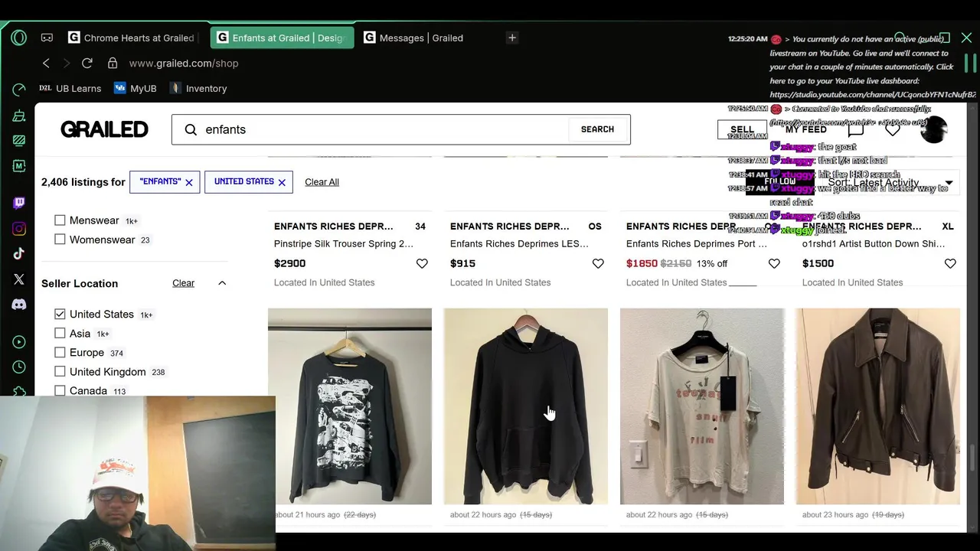Click the FOLLOW search button

[x=780, y=182]
